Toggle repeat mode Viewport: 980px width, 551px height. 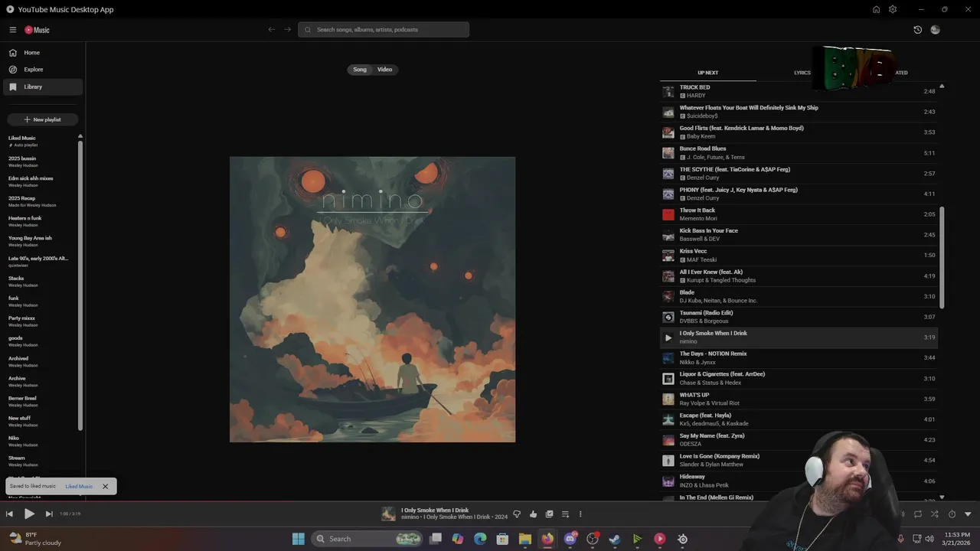(918, 514)
